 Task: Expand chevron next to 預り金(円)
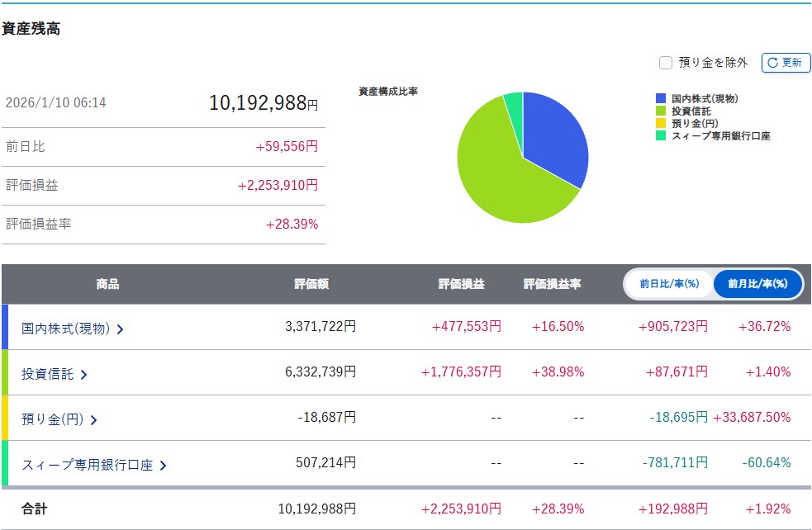point(93,419)
